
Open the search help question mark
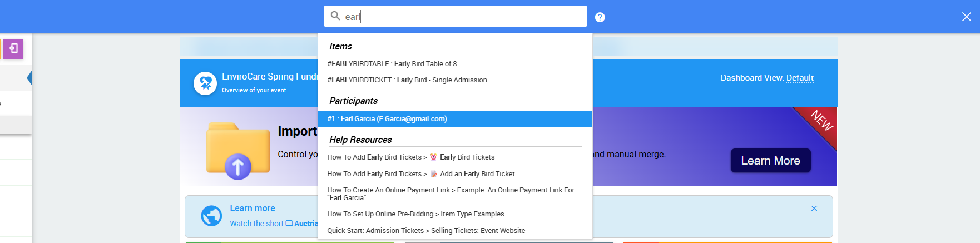tap(600, 17)
